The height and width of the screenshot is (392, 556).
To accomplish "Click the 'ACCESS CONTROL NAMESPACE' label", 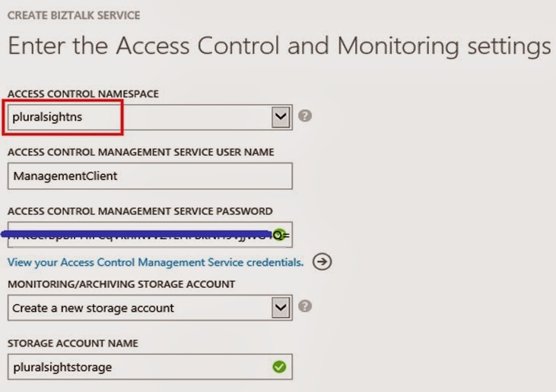I will tap(83, 93).
